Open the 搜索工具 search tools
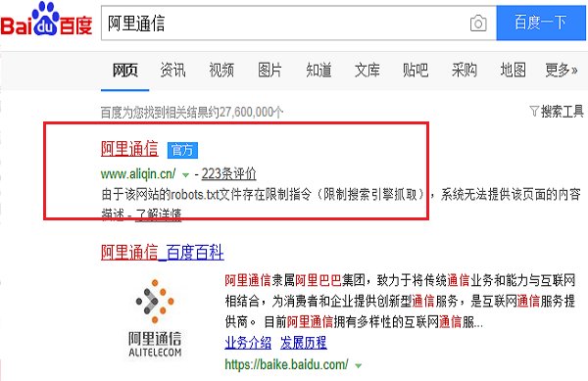Screen dimensions: 588x381 click(563, 111)
